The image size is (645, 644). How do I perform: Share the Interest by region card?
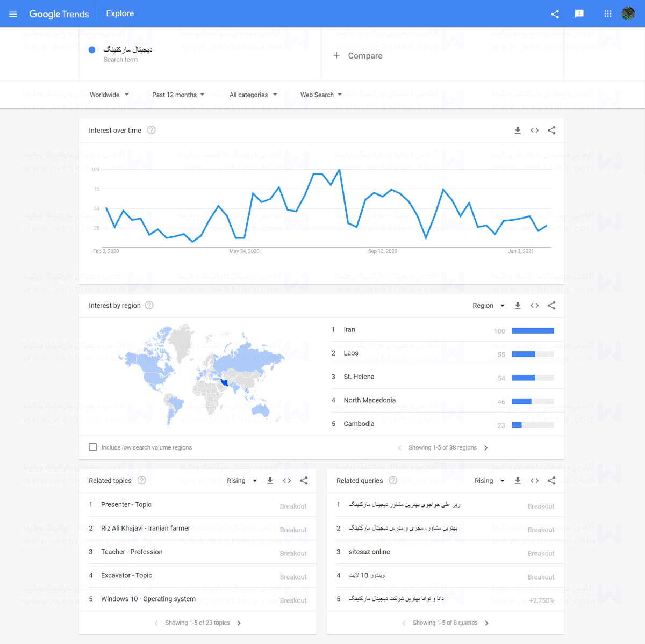point(551,306)
